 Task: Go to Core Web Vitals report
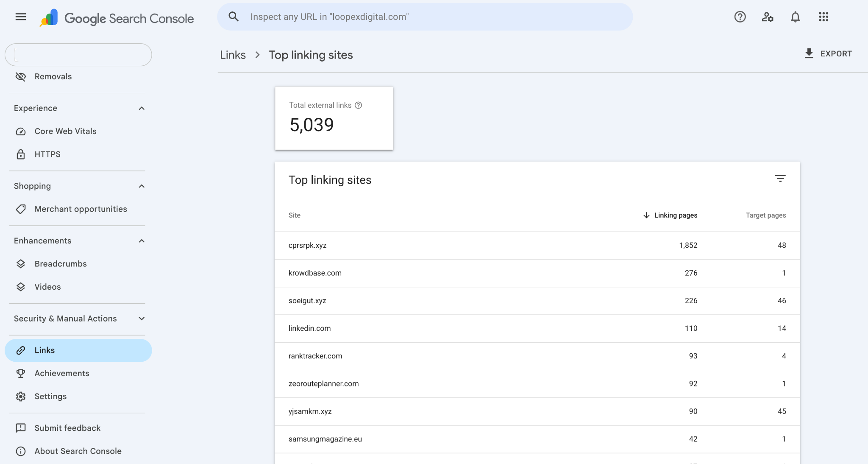pos(78,131)
